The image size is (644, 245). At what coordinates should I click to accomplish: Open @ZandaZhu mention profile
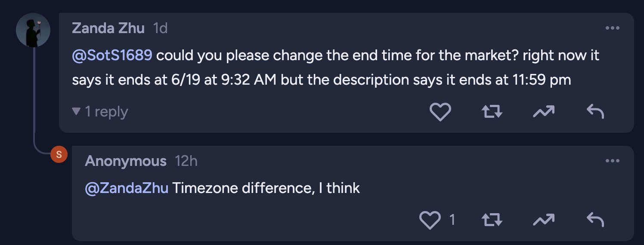pyautogui.click(x=127, y=188)
